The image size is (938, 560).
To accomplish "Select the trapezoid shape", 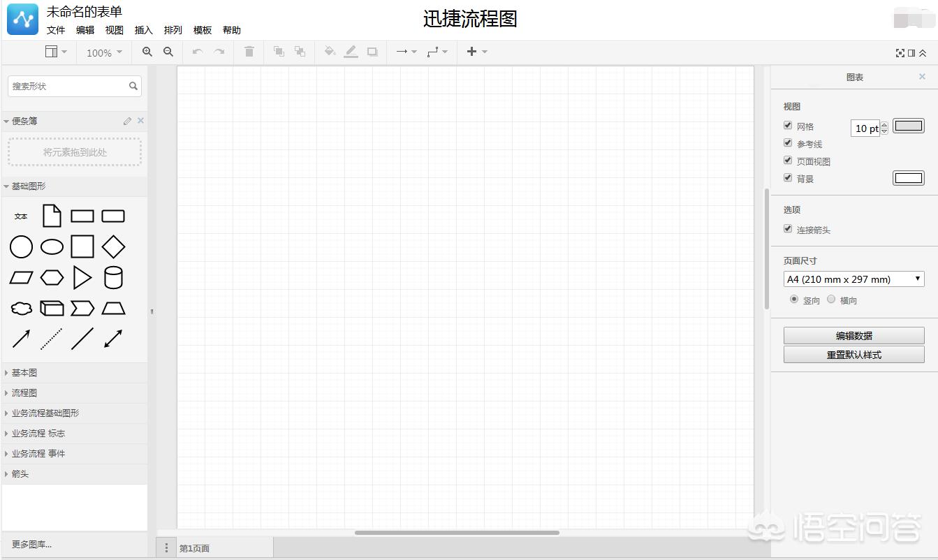I will click(x=113, y=308).
